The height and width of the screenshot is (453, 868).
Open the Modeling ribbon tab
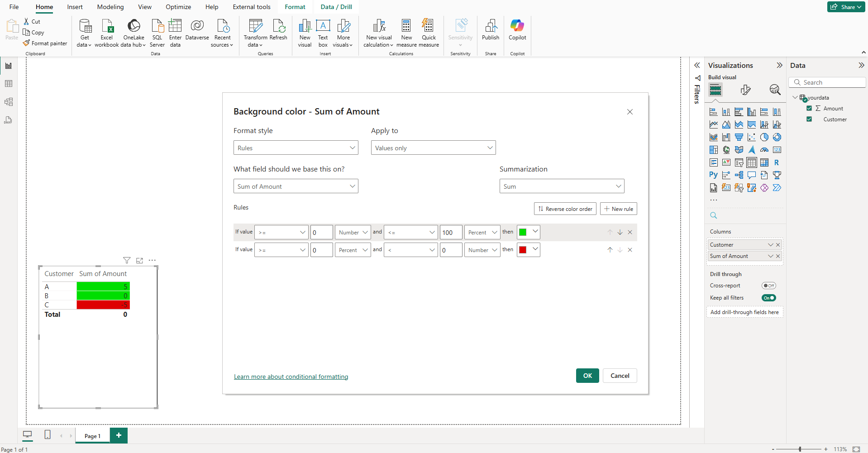tap(110, 7)
